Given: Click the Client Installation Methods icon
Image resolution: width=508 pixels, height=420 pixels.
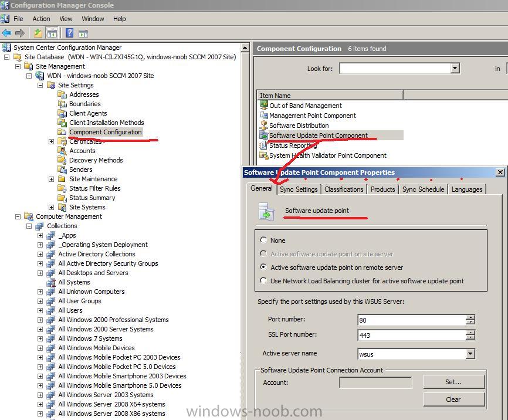Looking at the screenshot, I should 62,123.
